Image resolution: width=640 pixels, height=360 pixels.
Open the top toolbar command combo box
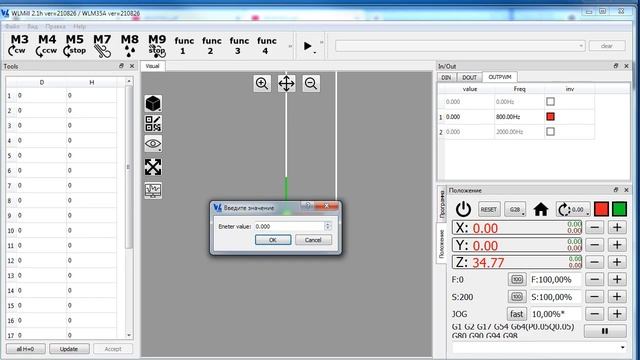pos(460,46)
